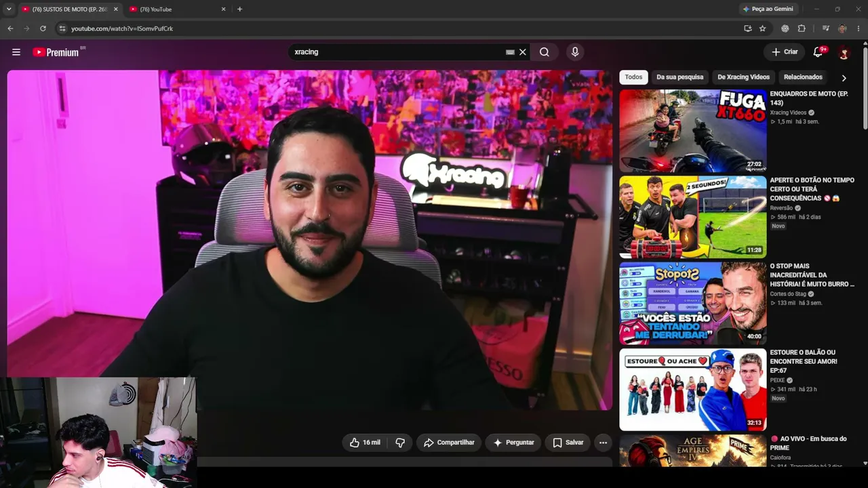Start voice search with the microphone
The height and width of the screenshot is (488, 868).
[575, 52]
